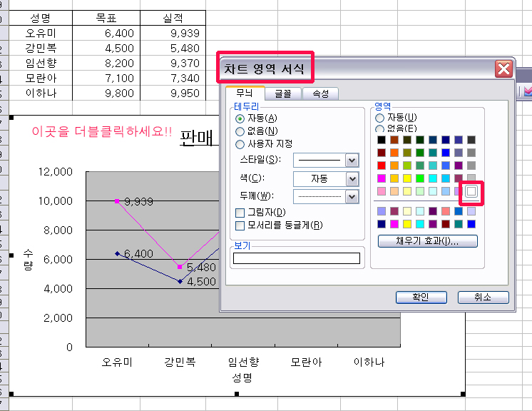Click the table cell with value 8,200
This screenshot has height=411, width=532.
[106, 63]
